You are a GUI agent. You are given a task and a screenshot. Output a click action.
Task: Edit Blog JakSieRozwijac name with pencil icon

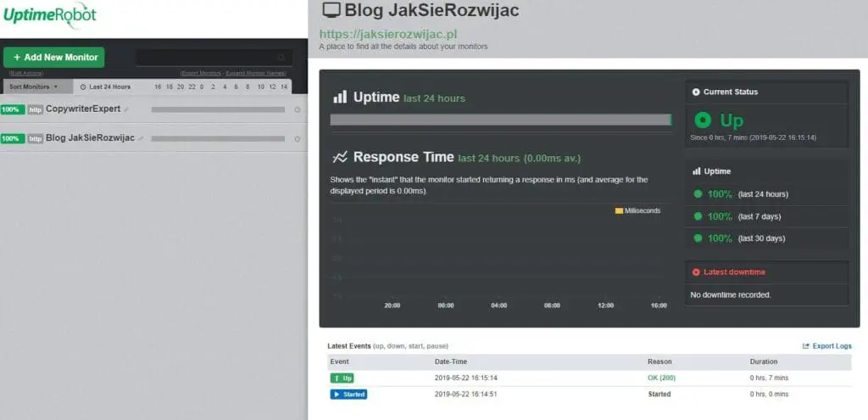(x=141, y=138)
